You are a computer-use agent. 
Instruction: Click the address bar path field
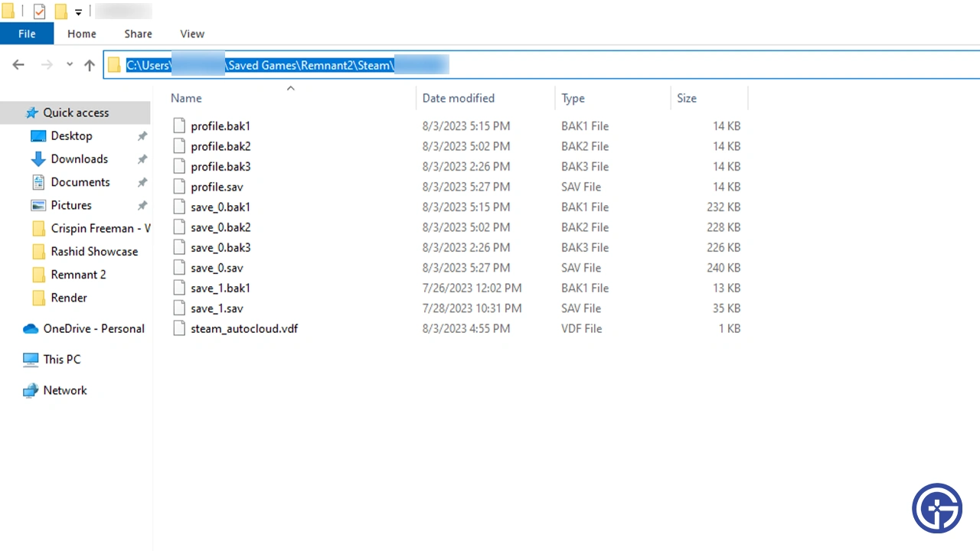[542, 65]
